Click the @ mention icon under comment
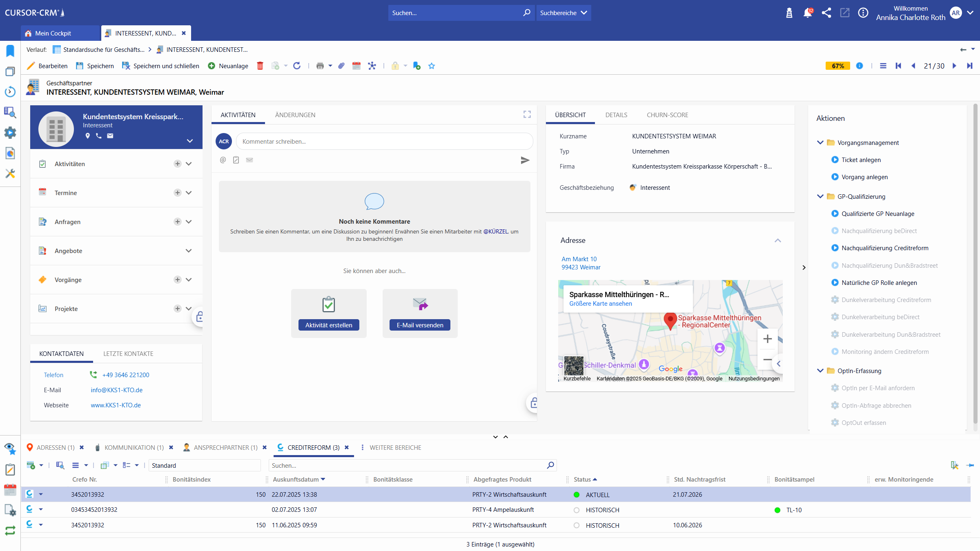980x551 pixels. click(223, 160)
